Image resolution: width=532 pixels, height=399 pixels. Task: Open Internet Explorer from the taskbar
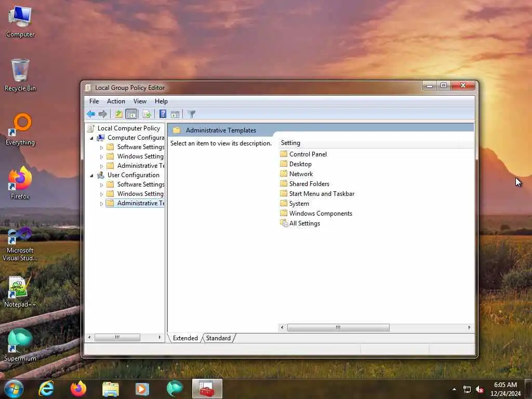46,389
